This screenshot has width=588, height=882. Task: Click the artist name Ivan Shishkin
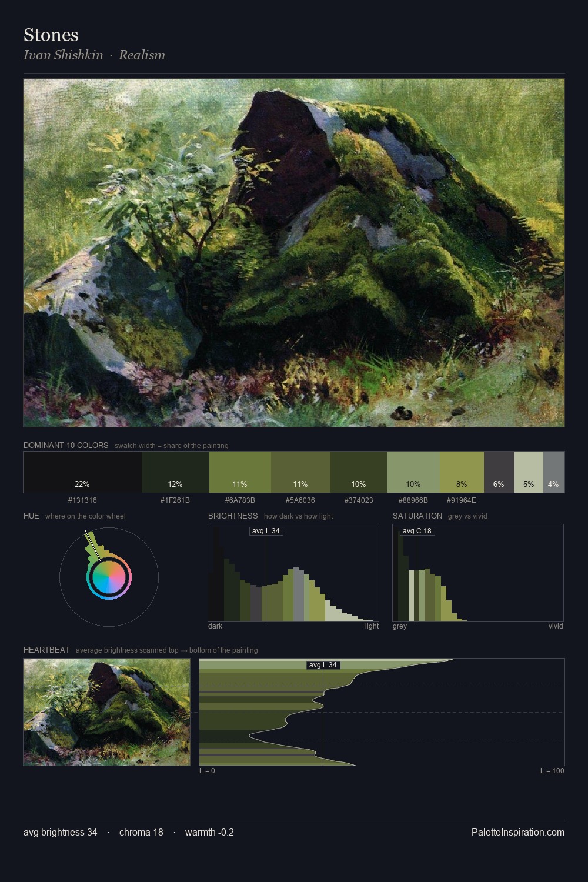coord(64,55)
